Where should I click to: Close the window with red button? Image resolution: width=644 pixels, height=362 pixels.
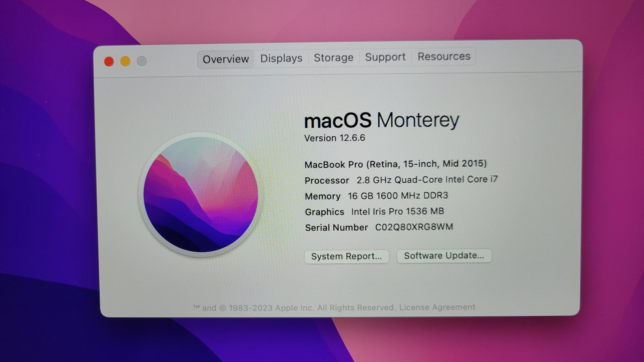pos(109,62)
